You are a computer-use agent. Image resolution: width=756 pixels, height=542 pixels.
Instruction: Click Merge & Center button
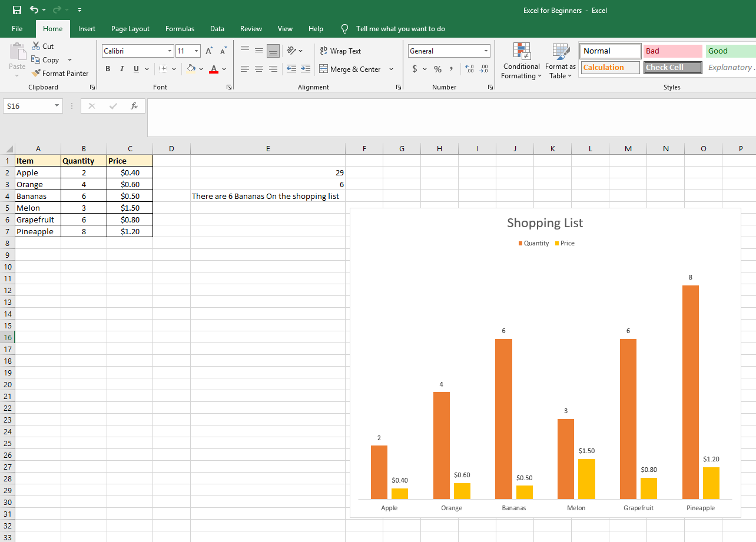click(x=350, y=69)
